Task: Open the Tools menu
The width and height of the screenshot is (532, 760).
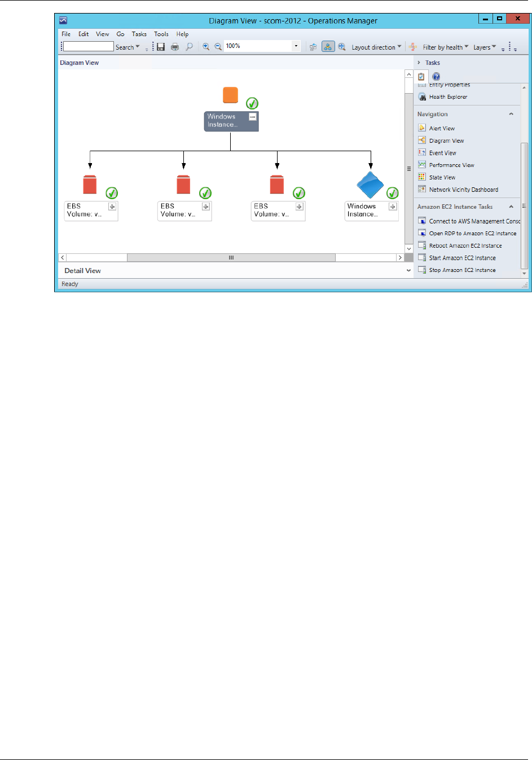Action: [161, 34]
